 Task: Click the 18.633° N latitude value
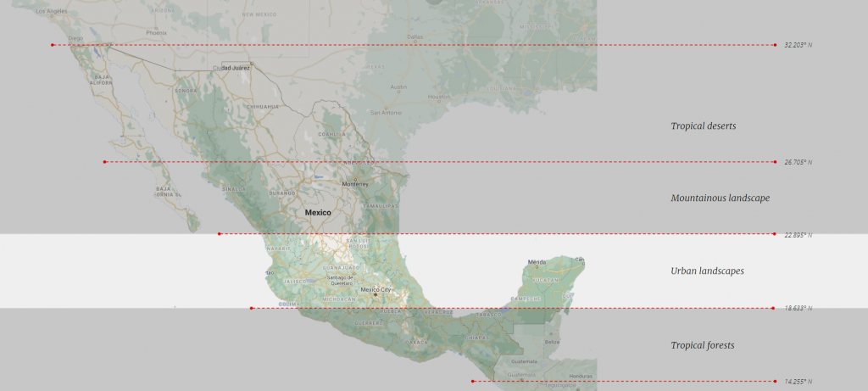point(798,309)
